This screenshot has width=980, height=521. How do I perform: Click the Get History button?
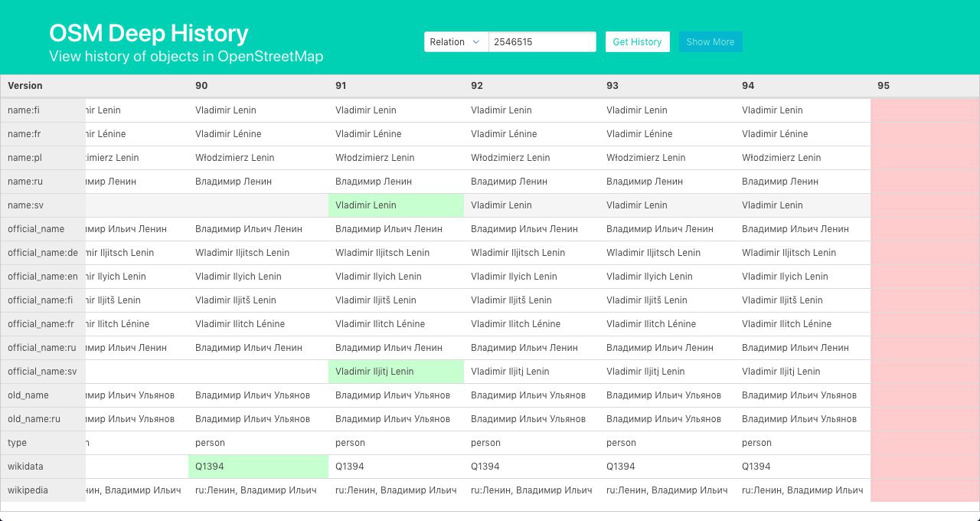[637, 42]
